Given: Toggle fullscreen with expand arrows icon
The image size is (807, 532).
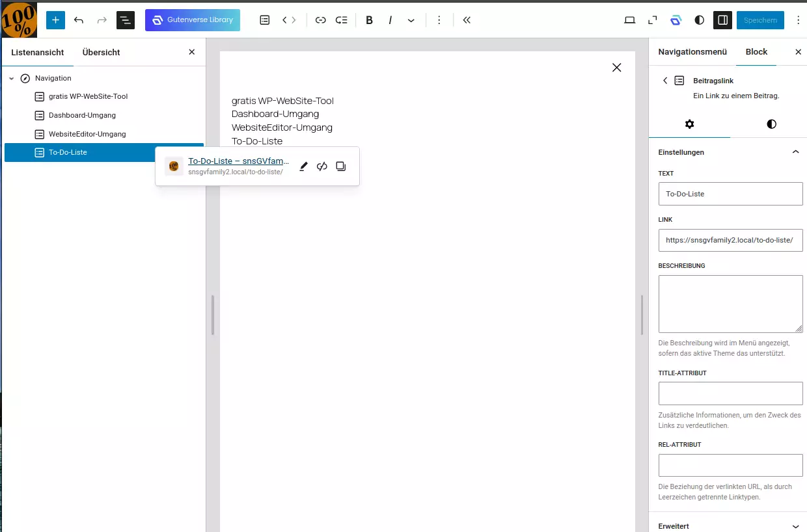Looking at the screenshot, I should 653,20.
